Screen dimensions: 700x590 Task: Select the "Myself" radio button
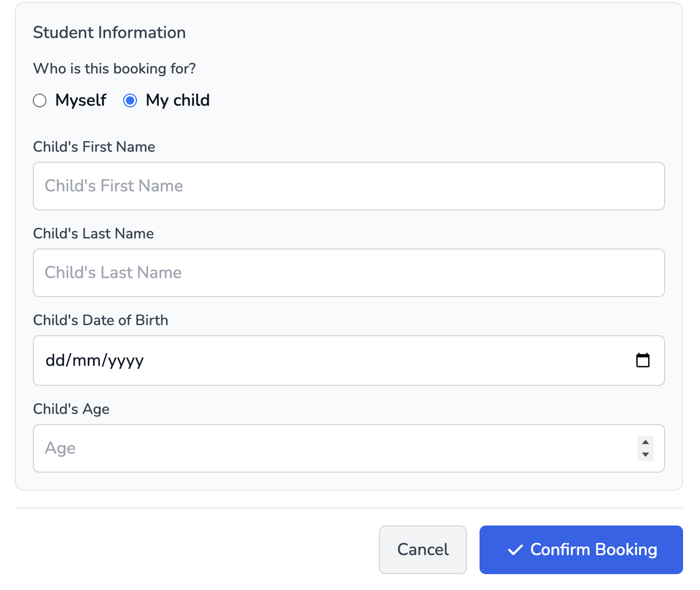pyautogui.click(x=40, y=100)
